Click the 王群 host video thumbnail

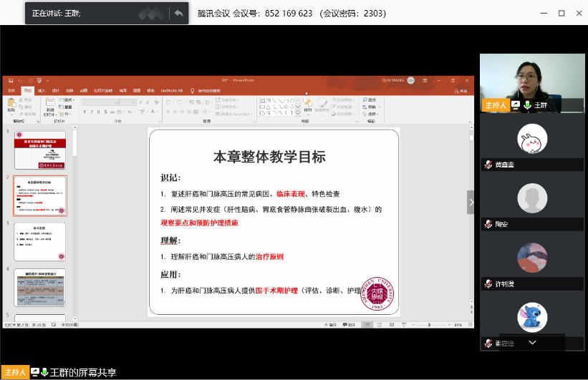pos(531,82)
